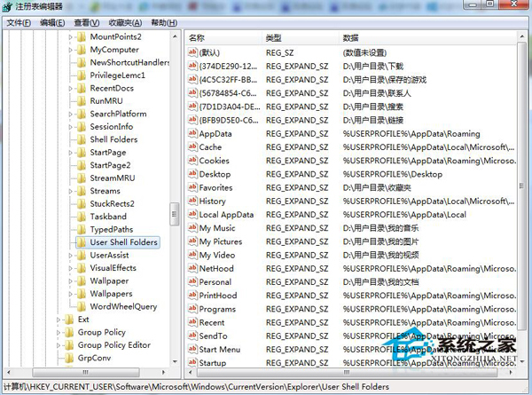
Task: Select the VisualEffects tree item
Action: (113, 268)
